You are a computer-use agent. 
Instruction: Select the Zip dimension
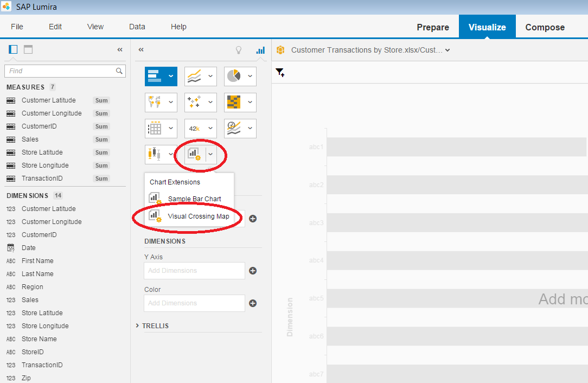[26, 378]
